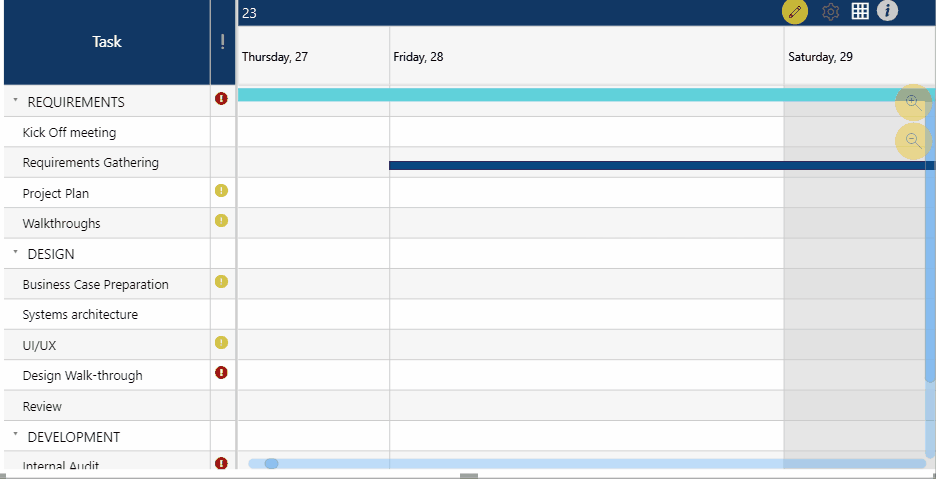The image size is (936, 479).
Task: Select the Systems architecture task
Action: pyautogui.click(x=80, y=315)
